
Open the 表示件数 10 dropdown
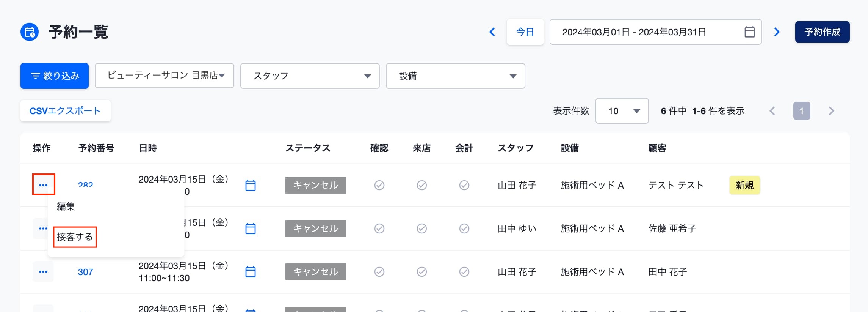tap(622, 111)
